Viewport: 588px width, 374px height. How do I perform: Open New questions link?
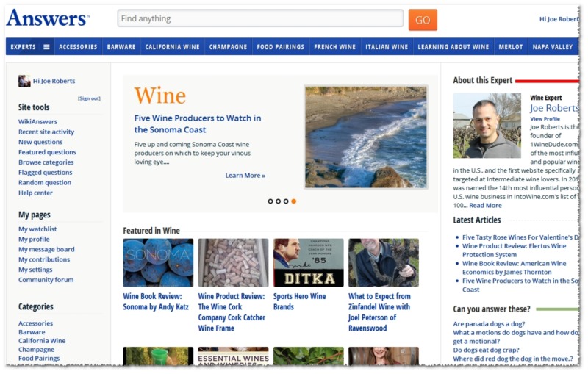pyautogui.click(x=40, y=142)
